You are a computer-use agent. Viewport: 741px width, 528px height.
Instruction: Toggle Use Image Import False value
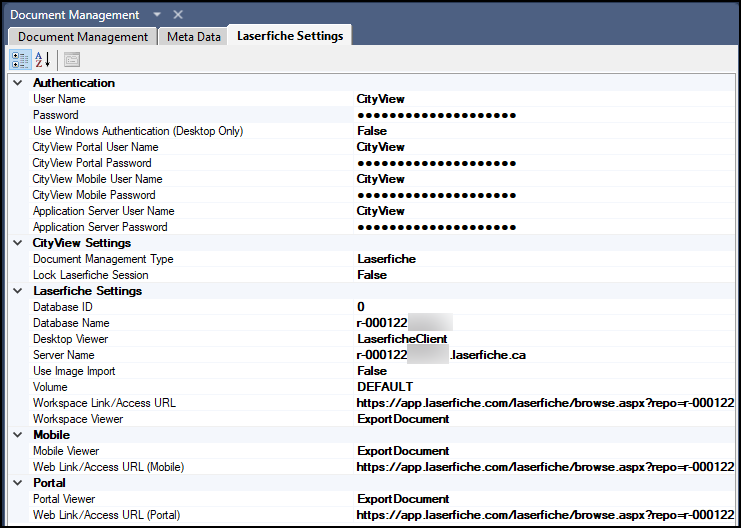pos(543,371)
